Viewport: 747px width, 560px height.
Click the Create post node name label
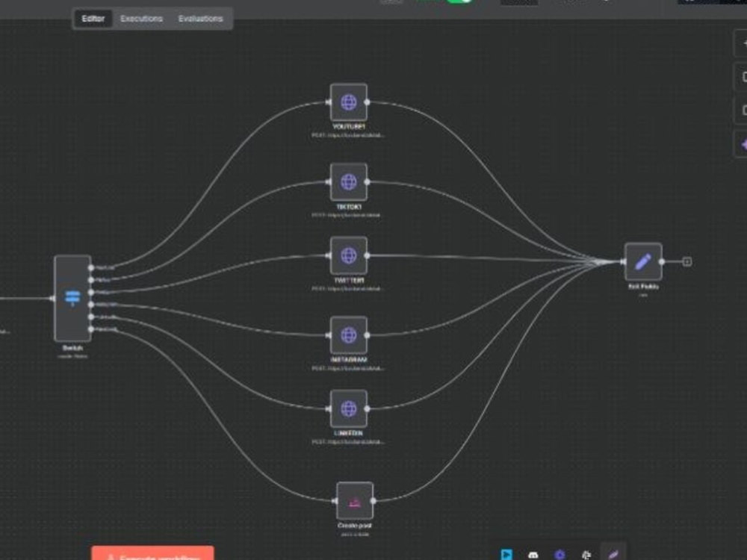point(355,526)
